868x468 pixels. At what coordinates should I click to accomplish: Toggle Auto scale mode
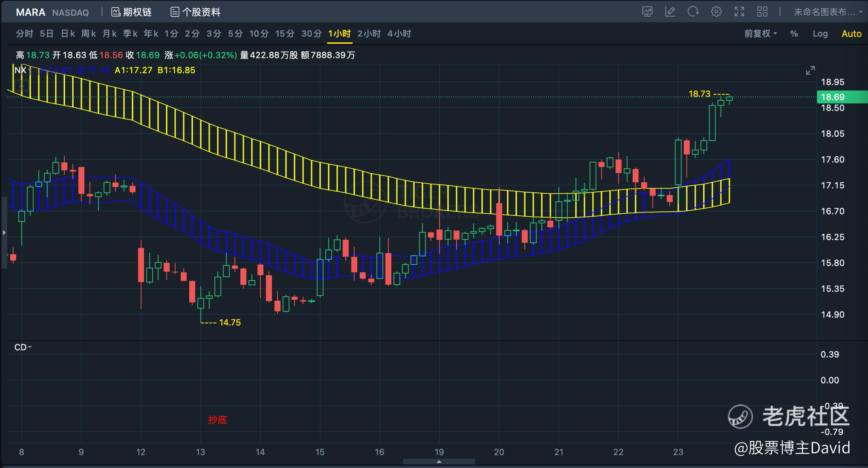click(x=851, y=34)
